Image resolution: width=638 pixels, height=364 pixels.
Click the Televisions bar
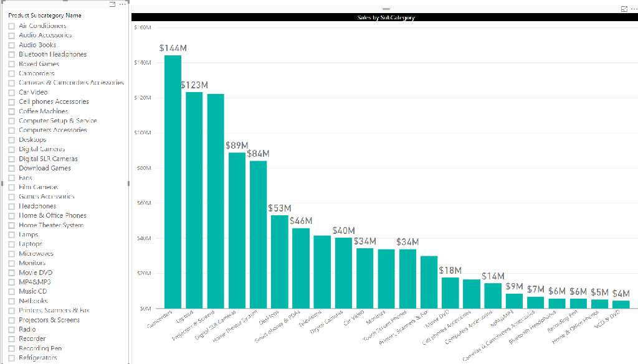click(x=322, y=272)
